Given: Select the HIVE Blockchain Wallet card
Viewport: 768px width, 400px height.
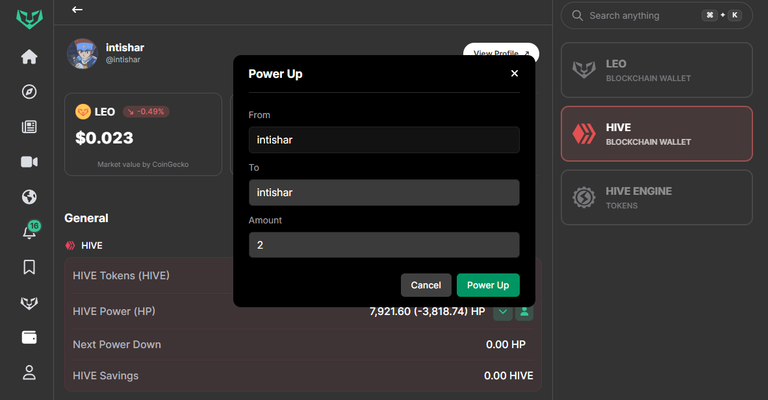Looking at the screenshot, I should (656, 134).
